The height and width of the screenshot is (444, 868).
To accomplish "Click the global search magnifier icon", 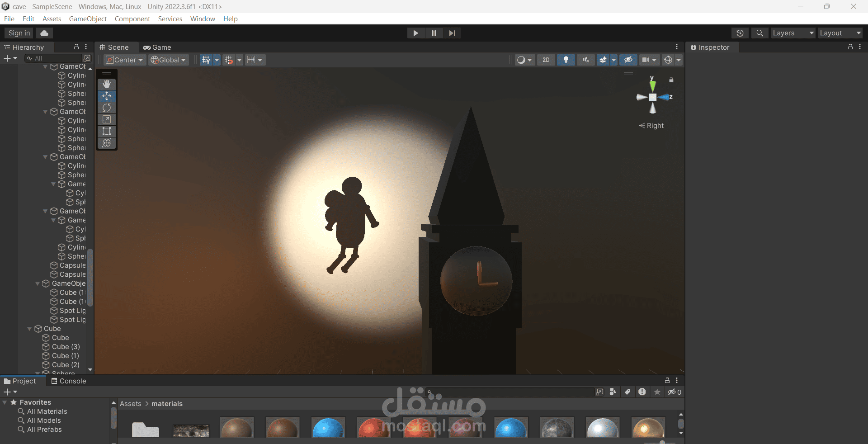I will point(759,33).
